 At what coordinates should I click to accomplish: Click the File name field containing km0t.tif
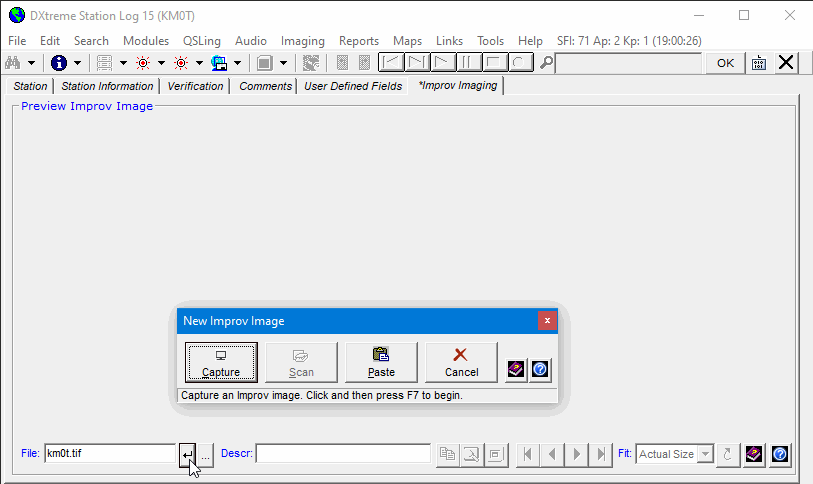pos(110,453)
